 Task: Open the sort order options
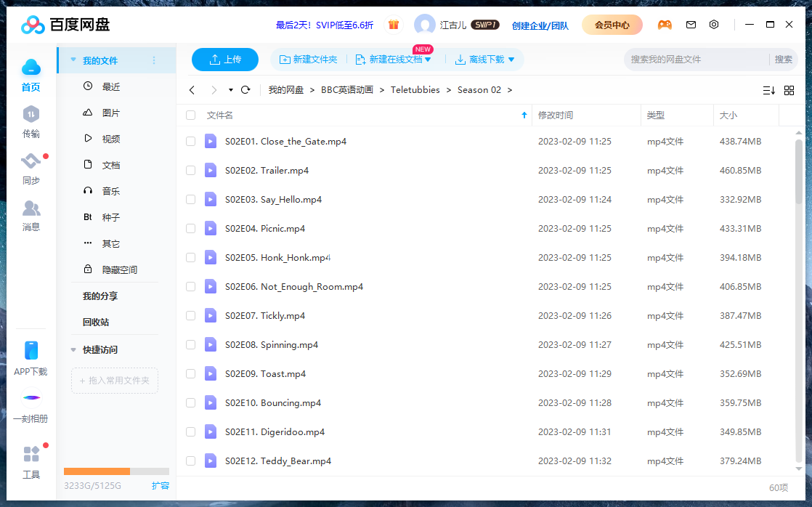[x=768, y=90]
